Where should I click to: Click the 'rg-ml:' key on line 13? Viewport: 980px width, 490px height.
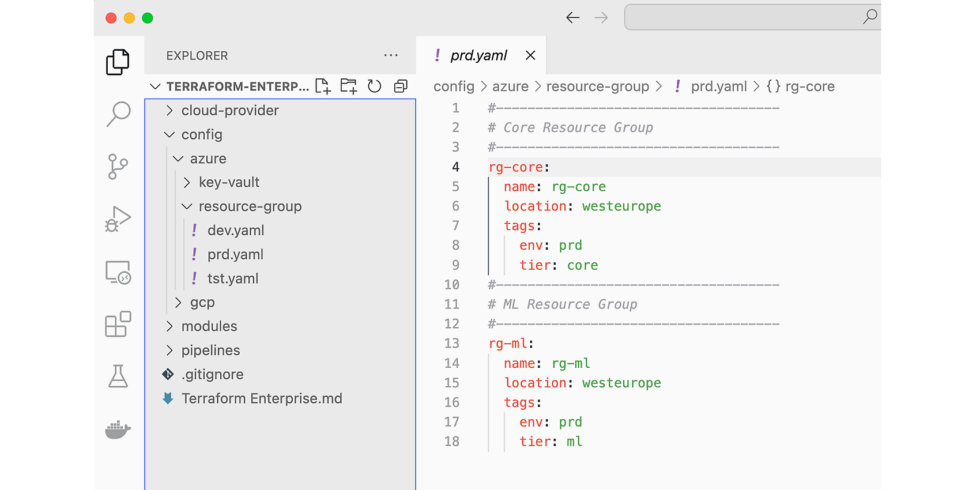point(511,344)
